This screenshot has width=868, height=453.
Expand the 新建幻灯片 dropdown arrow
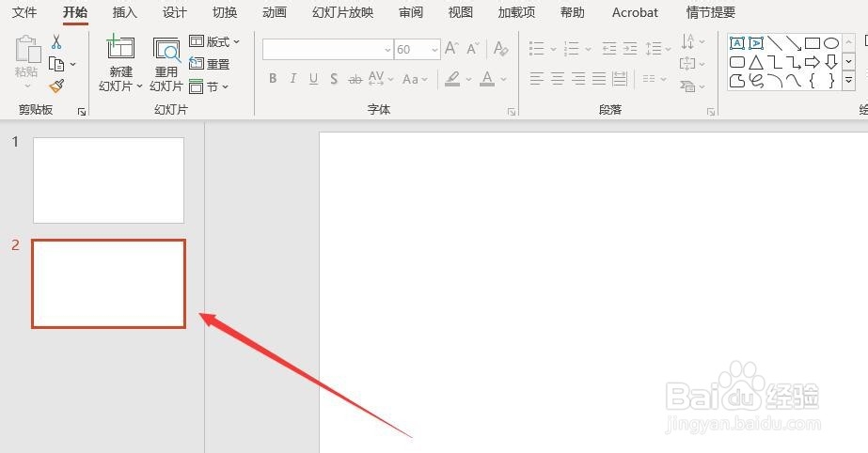(x=139, y=86)
